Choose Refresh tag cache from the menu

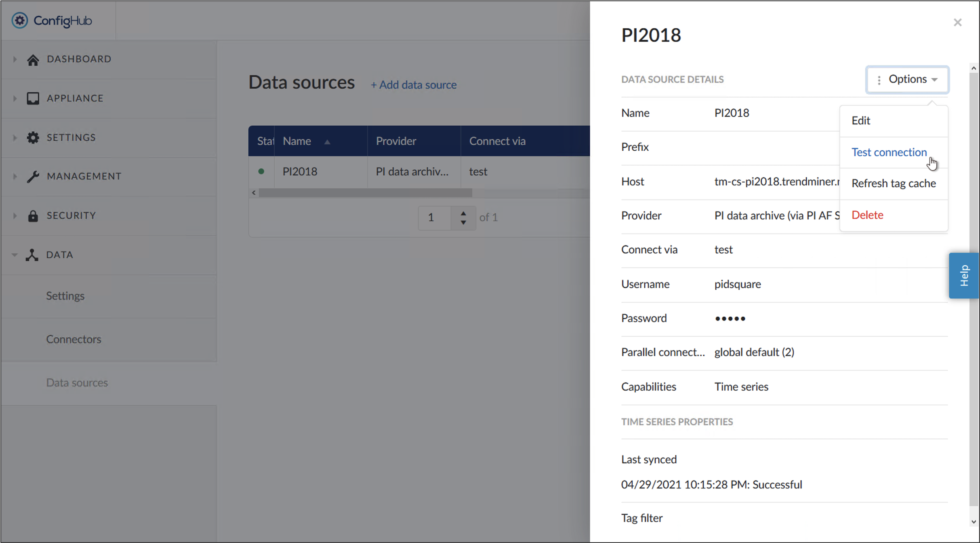pos(894,183)
